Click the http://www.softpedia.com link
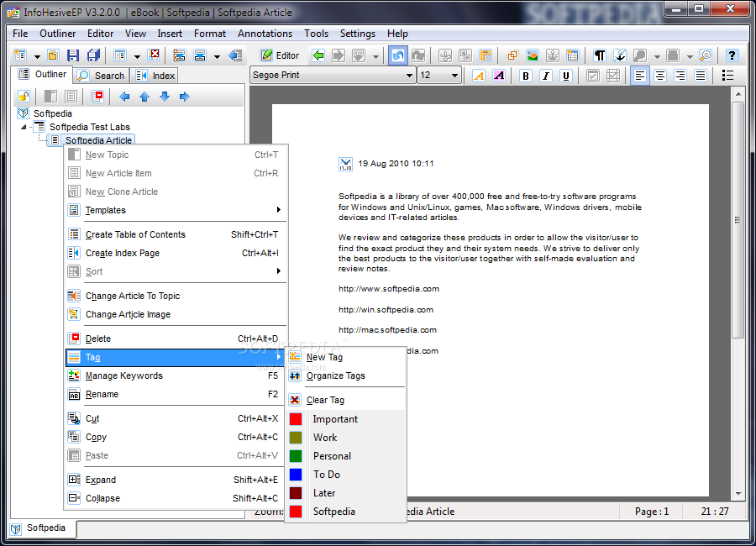The image size is (756, 546). 389,289
